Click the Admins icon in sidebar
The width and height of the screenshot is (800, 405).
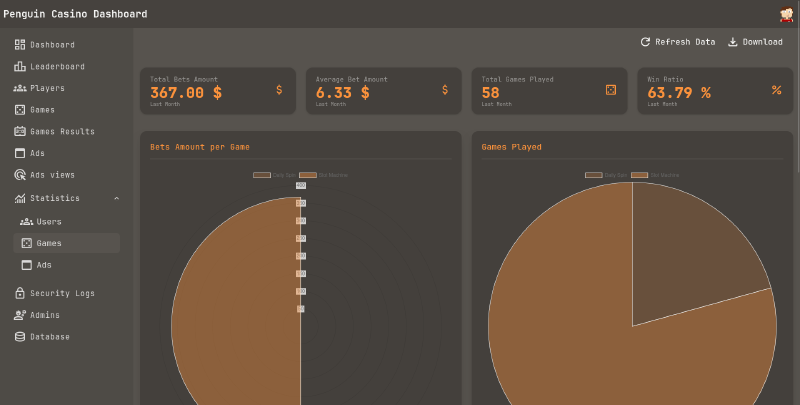point(20,315)
